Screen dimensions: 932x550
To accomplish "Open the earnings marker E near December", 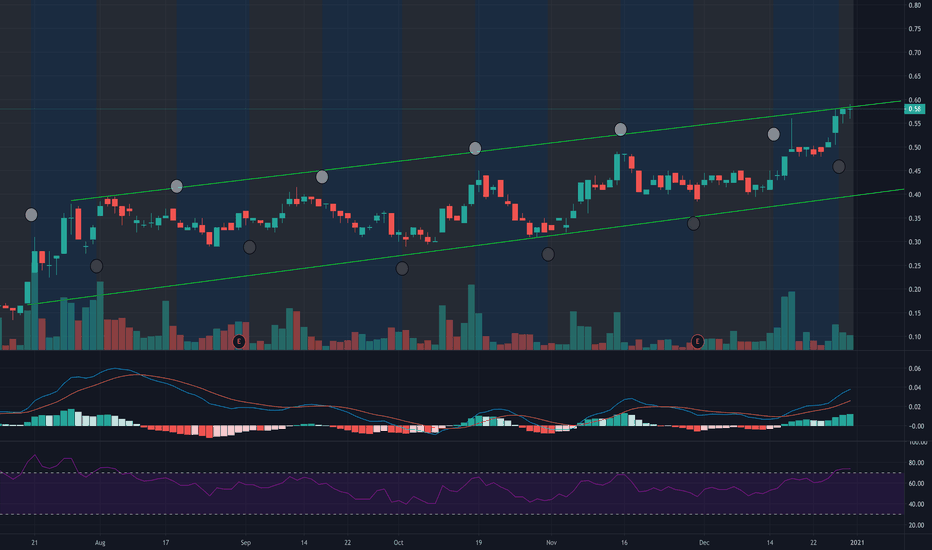I will (697, 341).
